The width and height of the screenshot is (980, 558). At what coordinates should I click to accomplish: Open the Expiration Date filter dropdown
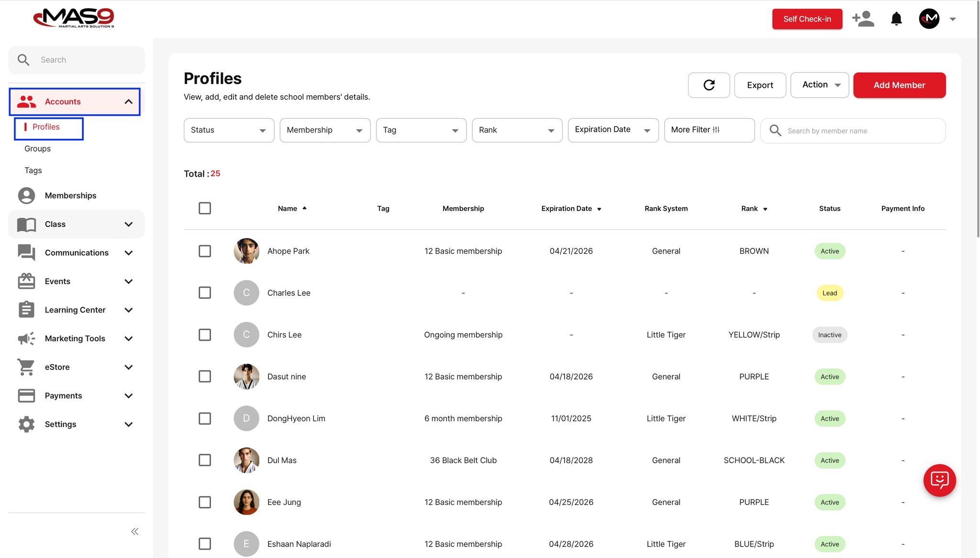tap(613, 130)
